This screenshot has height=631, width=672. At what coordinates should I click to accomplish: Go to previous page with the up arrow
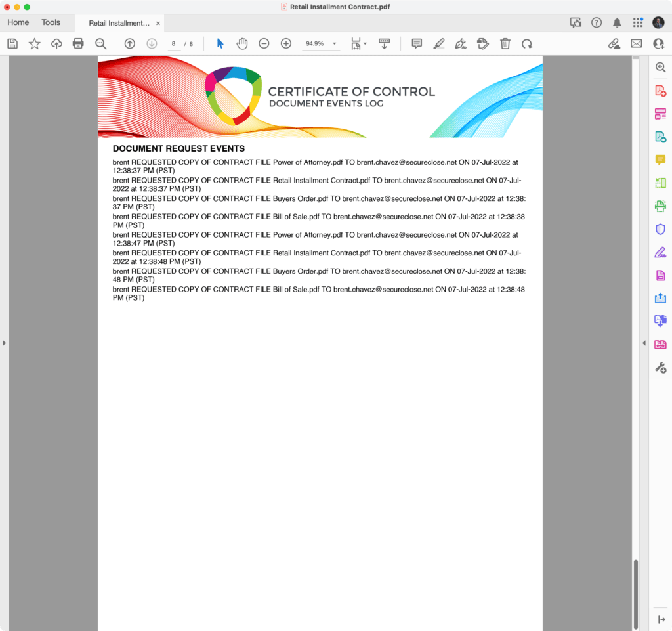tap(130, 44)
